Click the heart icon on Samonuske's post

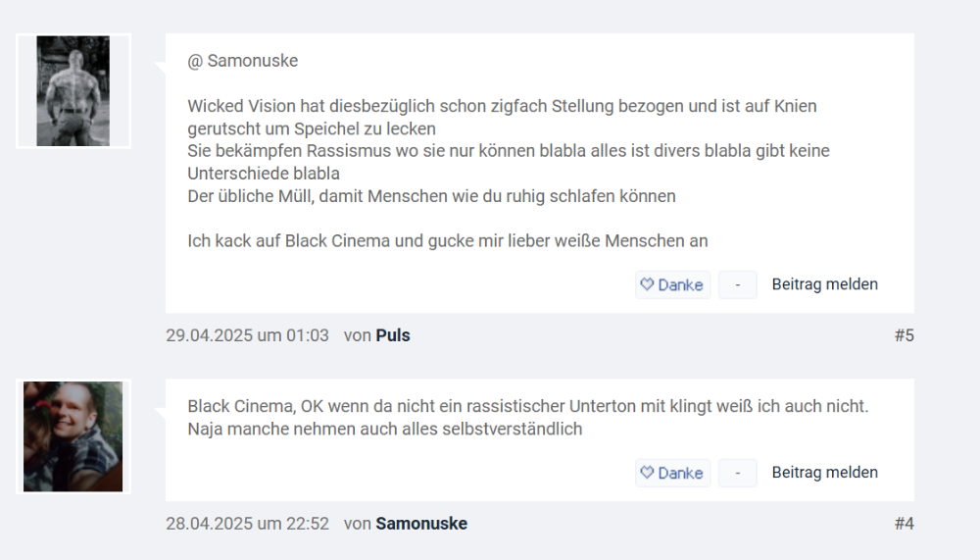pos(647,473)
